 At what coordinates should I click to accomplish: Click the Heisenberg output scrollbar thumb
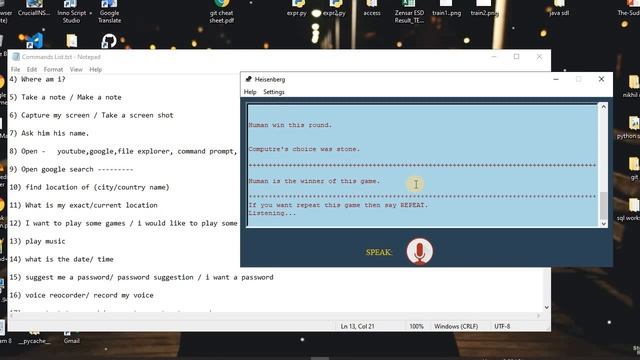click(603, 205)
